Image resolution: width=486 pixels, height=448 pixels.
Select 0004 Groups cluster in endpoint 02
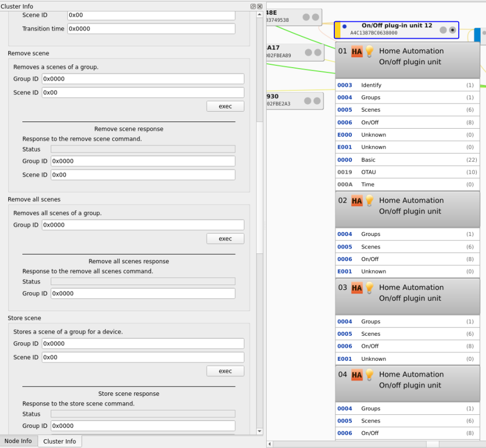(407, 234)
